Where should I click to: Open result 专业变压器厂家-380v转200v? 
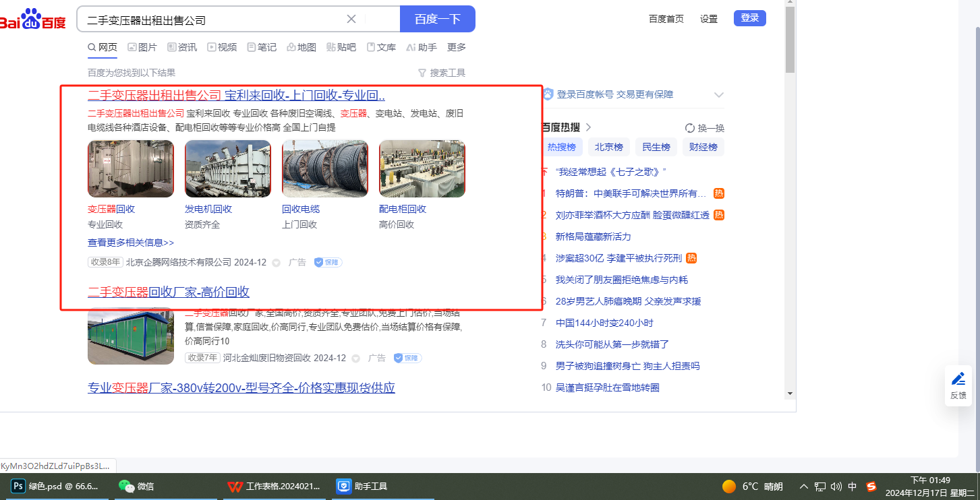pos(241,387)
